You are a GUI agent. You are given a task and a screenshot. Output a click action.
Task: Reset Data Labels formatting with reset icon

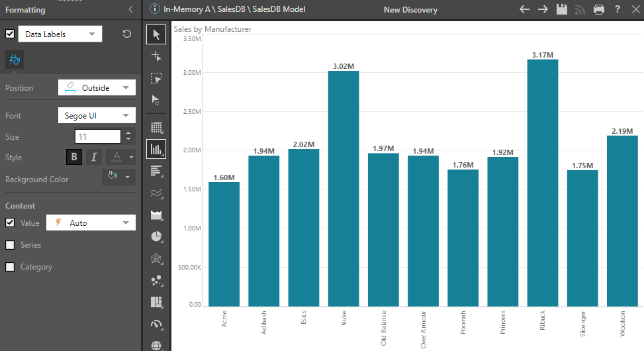click(x=127, y=34)
